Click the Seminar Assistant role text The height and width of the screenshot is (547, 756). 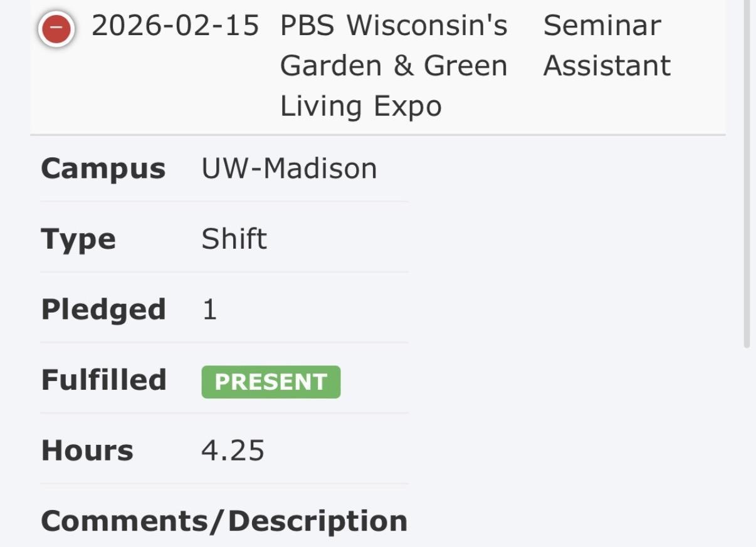(606, 46)
